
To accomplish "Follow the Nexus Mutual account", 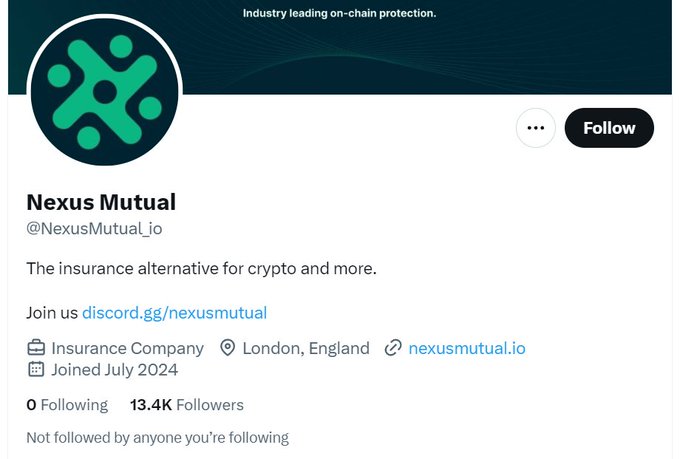I will pyautogui.click(x=609, y=128).
